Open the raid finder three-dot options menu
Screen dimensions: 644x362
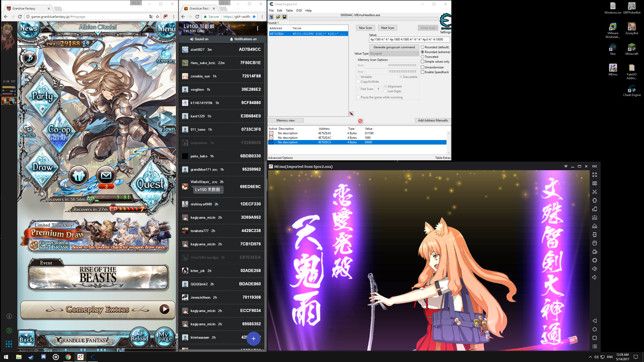point(258,28)
